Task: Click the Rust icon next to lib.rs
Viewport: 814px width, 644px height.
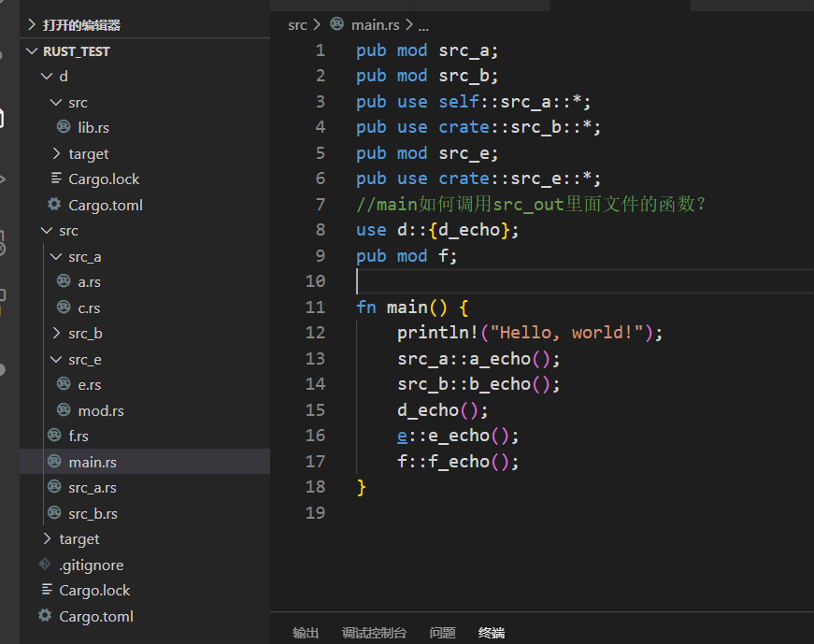Action: (63, 127)
